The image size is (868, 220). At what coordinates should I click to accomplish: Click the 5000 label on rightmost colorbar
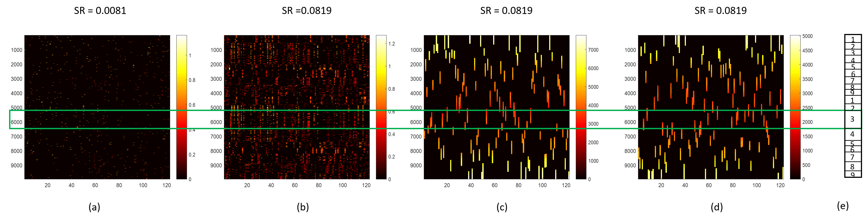[807, 36]
